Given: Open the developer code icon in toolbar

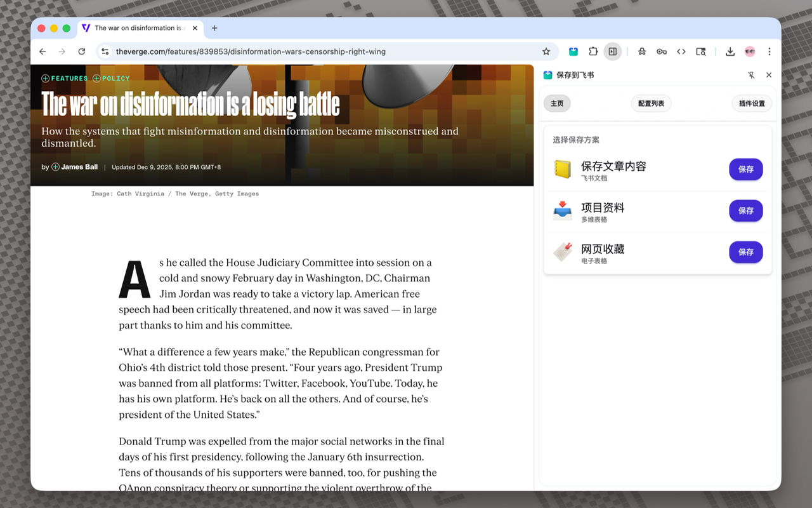Looking at the screenshot, I should point(681,51).
